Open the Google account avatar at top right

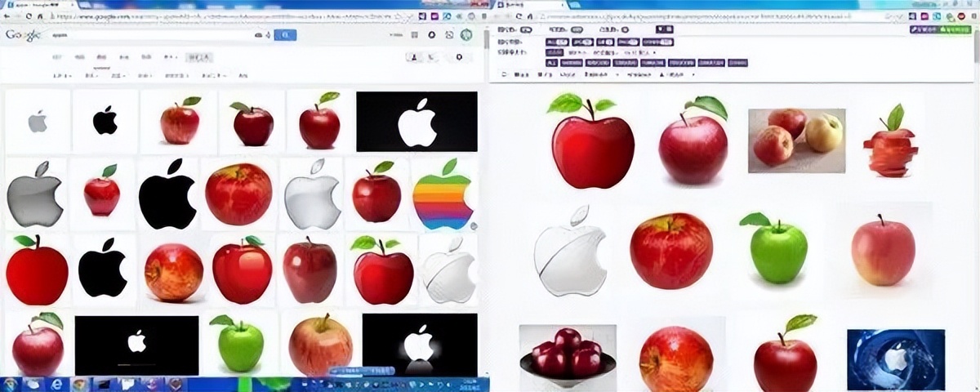tap(466, 35)
